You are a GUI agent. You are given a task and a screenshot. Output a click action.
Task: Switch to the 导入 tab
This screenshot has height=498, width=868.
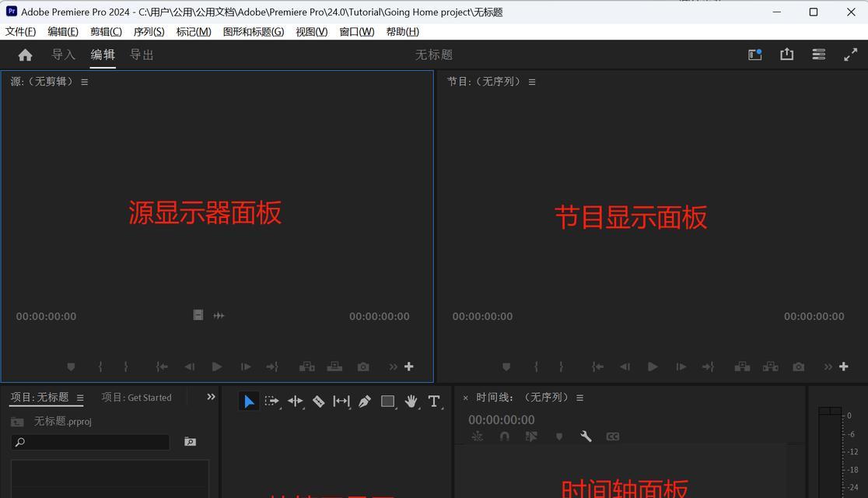coord(63,54)
